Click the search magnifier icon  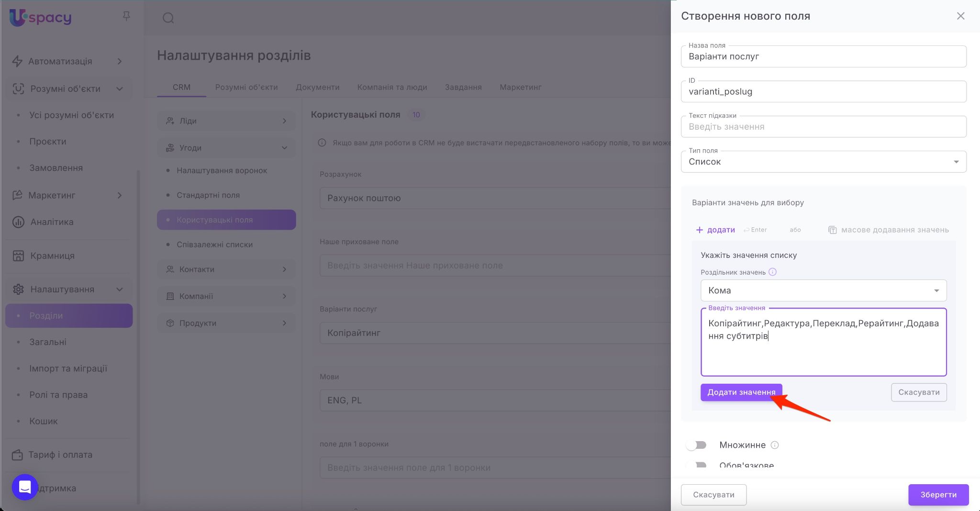point(168,18)
